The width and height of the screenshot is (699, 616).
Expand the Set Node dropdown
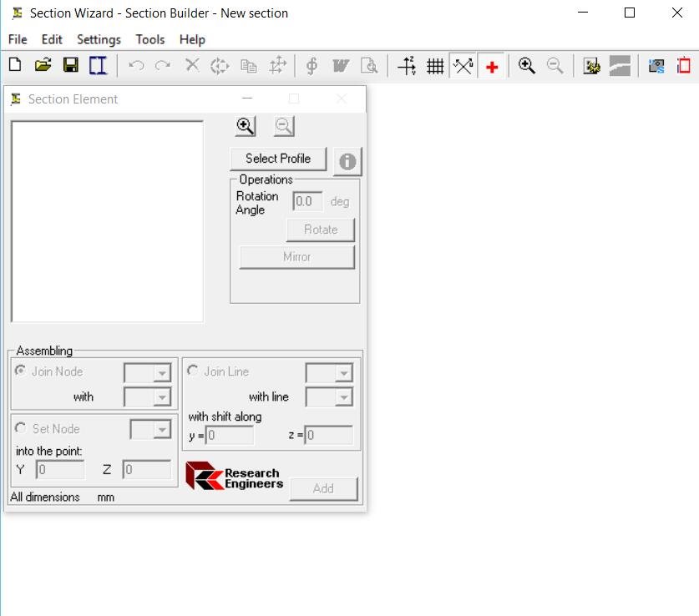click(162, 430)
